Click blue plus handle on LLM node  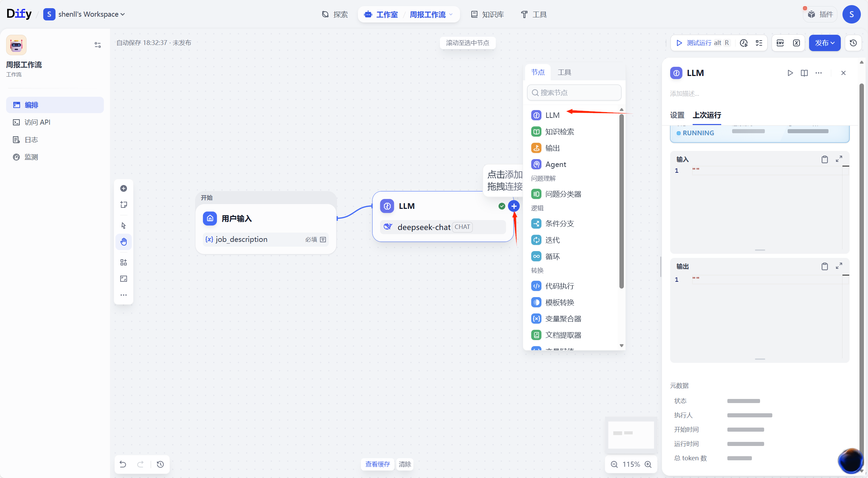coord(514,206)
